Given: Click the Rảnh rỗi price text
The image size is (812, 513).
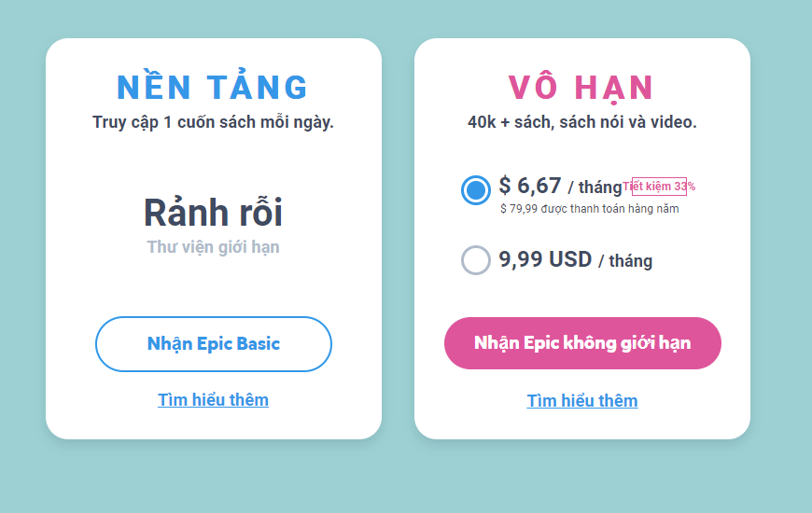Looking at the screenshot, I should 213,213.
